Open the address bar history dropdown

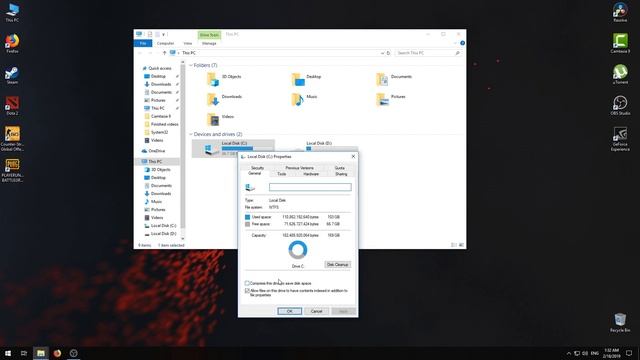click(382, 53)
